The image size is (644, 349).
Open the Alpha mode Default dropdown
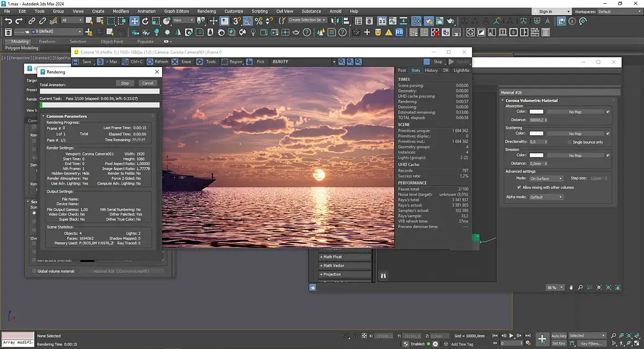pos(546,197)
